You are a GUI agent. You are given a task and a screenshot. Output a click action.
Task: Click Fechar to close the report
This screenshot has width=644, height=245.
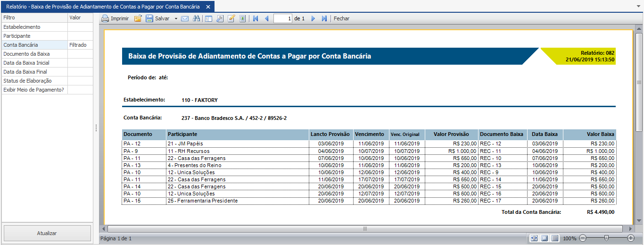click(x=342, y=18)
